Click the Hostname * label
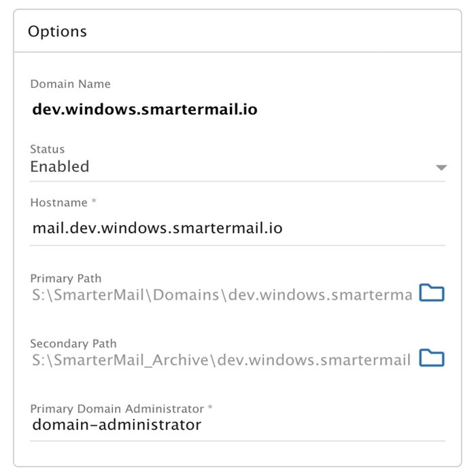 (63, 203)
